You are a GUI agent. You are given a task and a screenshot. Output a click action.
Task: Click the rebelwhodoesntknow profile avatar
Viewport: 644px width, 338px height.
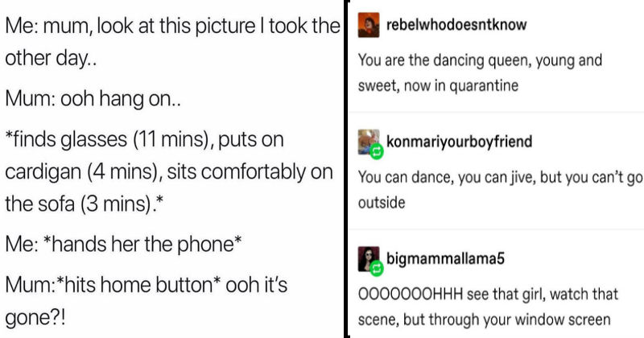tap(368, 24)
